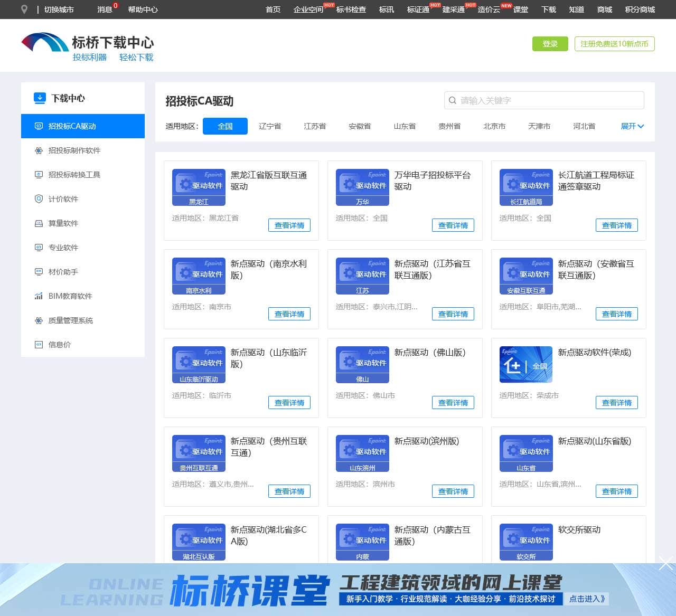Open 消息 messages link
The height and width of the screenshot is (616, 676).
105,10
